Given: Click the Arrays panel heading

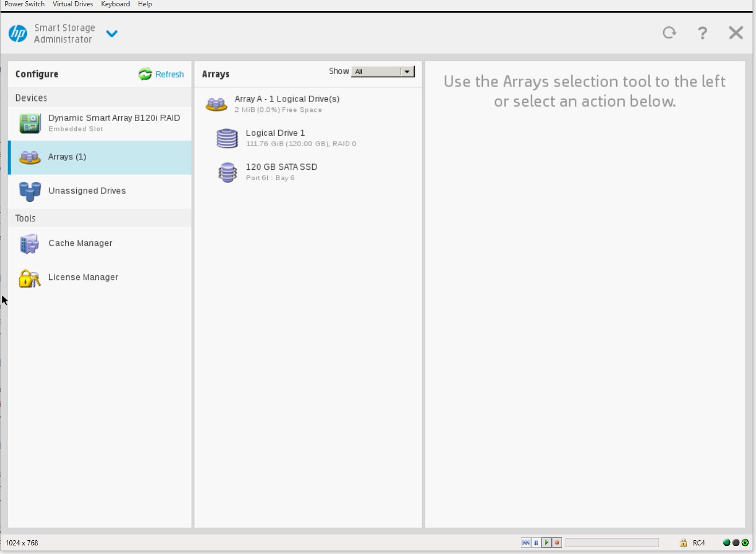Looking at the screenshot, I should point(216,74).
